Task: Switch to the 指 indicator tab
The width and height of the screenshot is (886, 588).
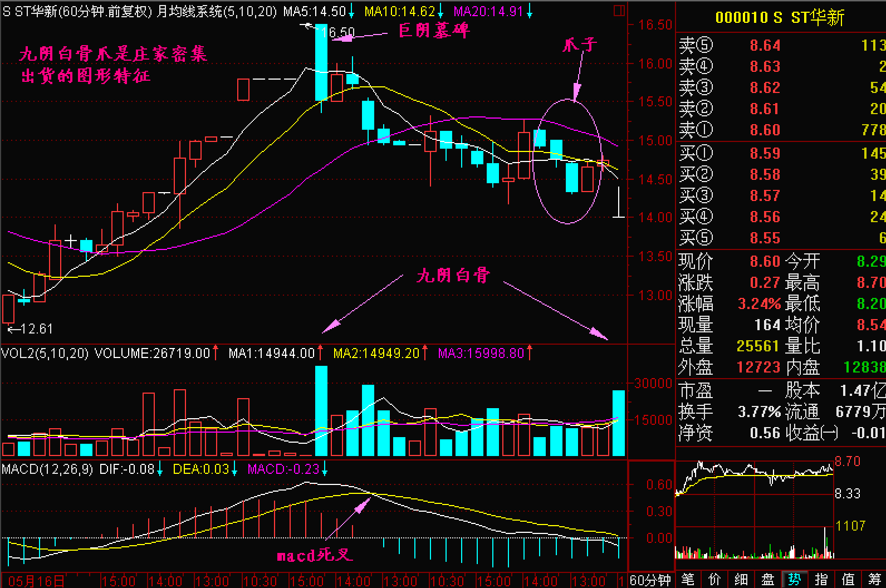Action: pos(821,580)
